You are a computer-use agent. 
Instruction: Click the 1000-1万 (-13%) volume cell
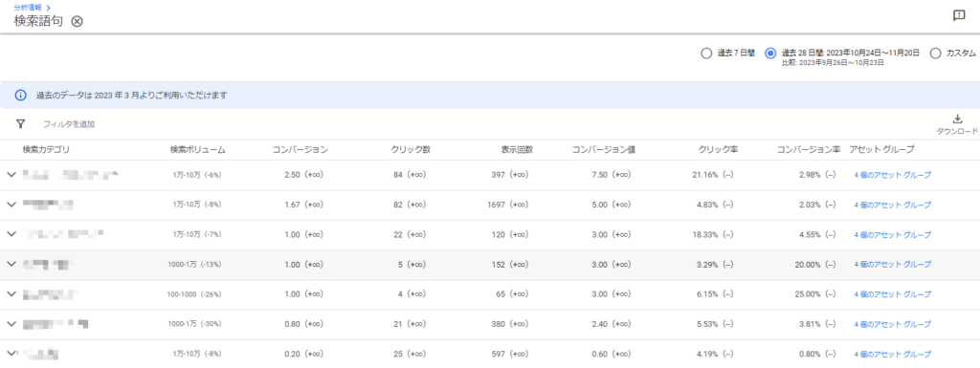[x=194, y=265]
